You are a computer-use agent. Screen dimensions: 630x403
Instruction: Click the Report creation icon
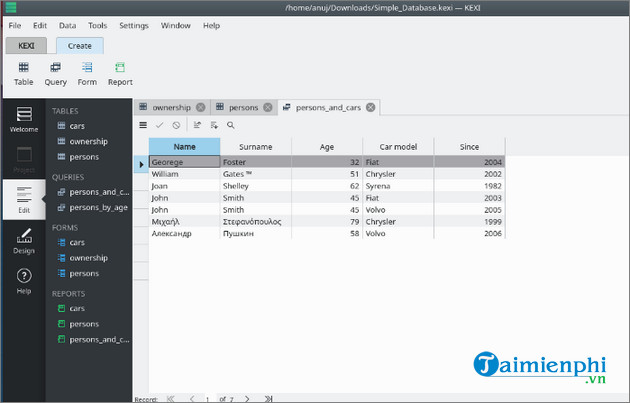120,74
